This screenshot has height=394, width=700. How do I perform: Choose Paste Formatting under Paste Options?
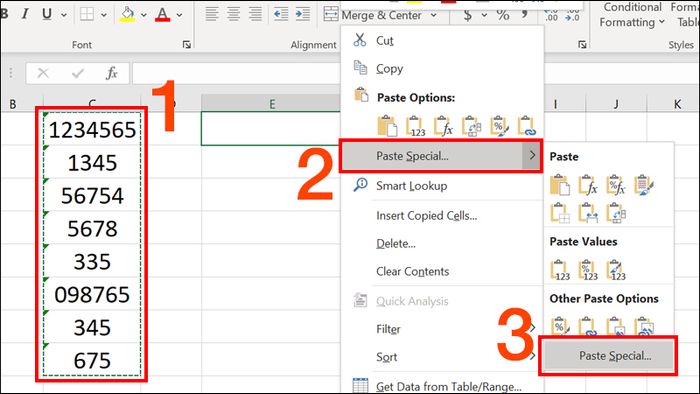[x=499, y=126]
